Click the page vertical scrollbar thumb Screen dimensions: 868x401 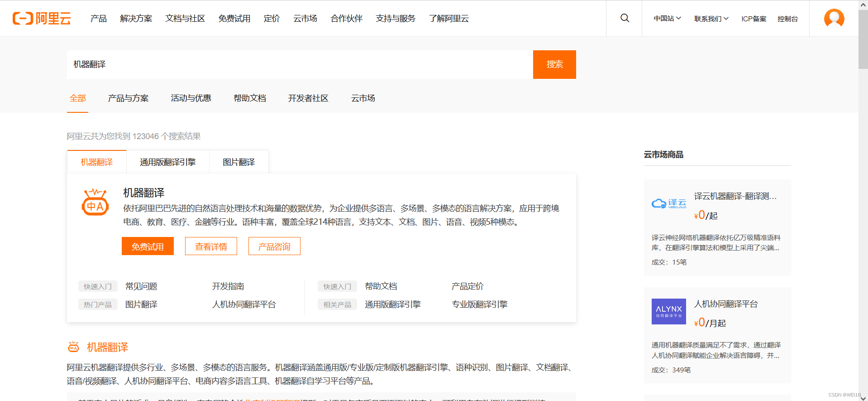coord(863,39)
